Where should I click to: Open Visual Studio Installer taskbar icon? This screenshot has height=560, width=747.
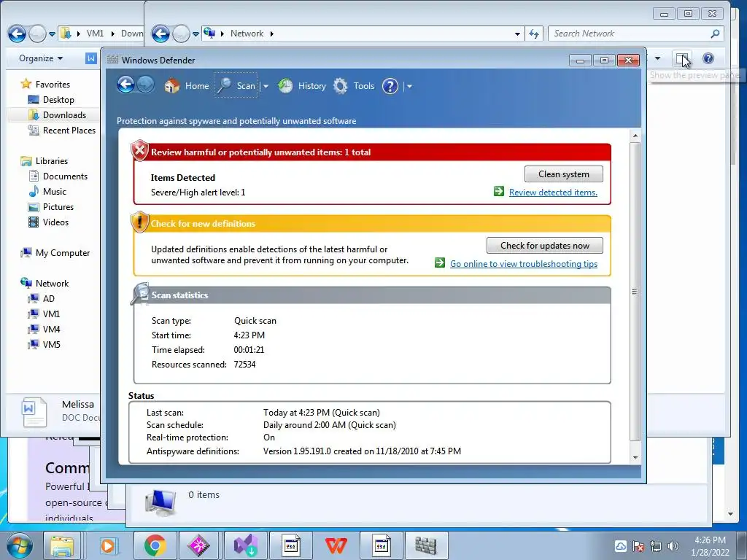pos(245,545)
